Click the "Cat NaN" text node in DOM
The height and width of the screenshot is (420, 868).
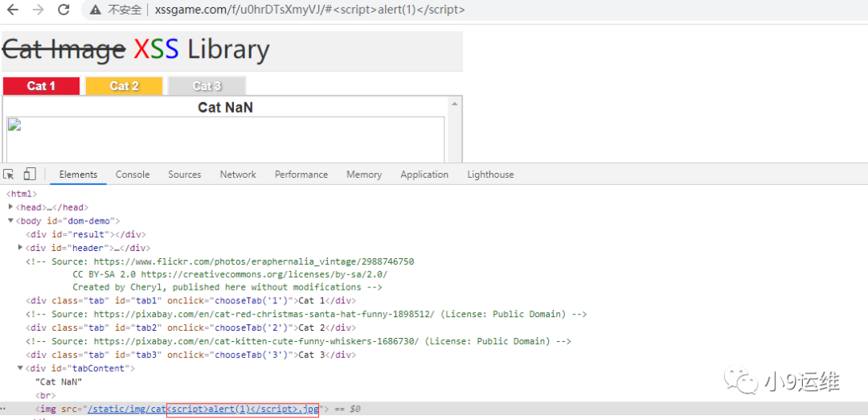click(x=58, y=381)
